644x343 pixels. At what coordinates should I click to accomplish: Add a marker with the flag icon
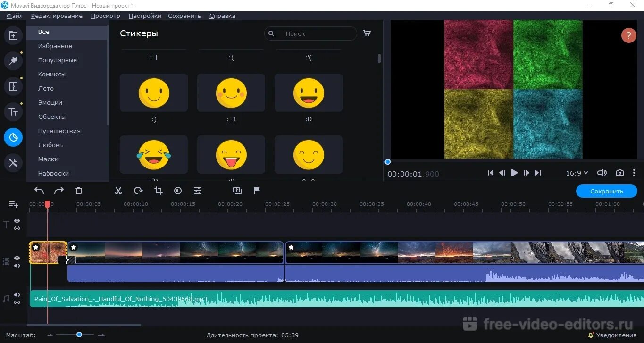pos(257,191)
